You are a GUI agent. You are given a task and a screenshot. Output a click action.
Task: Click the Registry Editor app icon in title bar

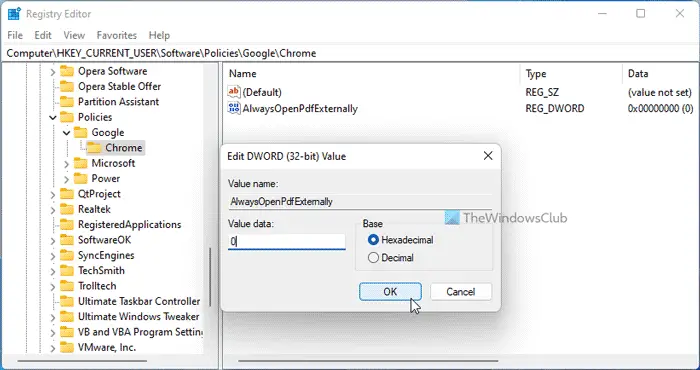coord(14,14)
